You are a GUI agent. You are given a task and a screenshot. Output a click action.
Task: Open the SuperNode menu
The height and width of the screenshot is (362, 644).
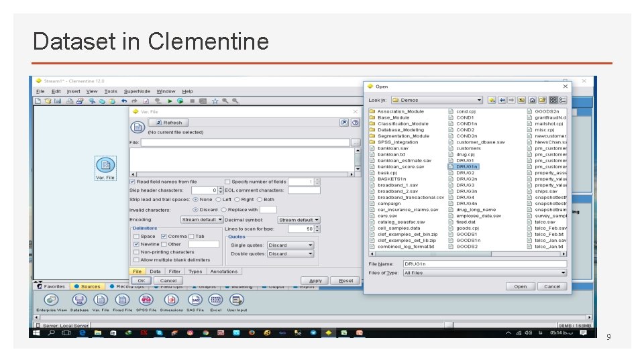click(137, 92)
